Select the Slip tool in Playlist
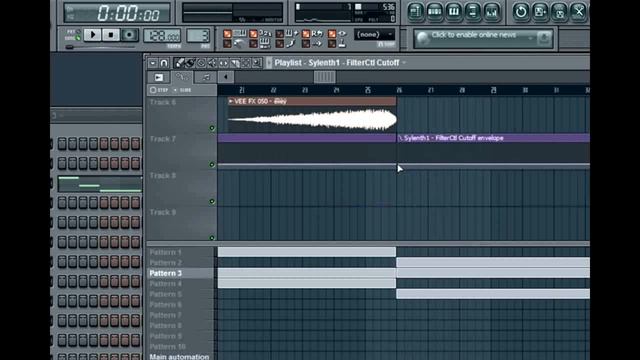Screen dimensions: 640x360 [223, 63]
